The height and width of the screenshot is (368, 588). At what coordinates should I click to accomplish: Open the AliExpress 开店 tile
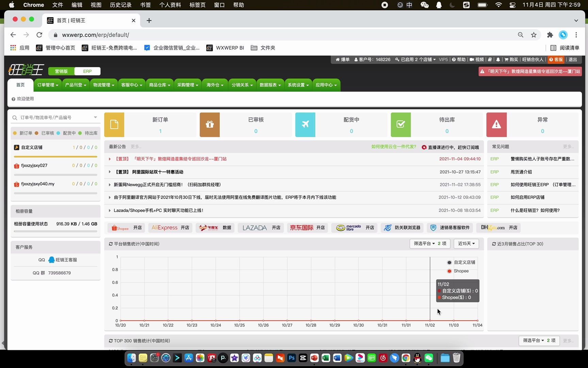click(x=170, y=228)
